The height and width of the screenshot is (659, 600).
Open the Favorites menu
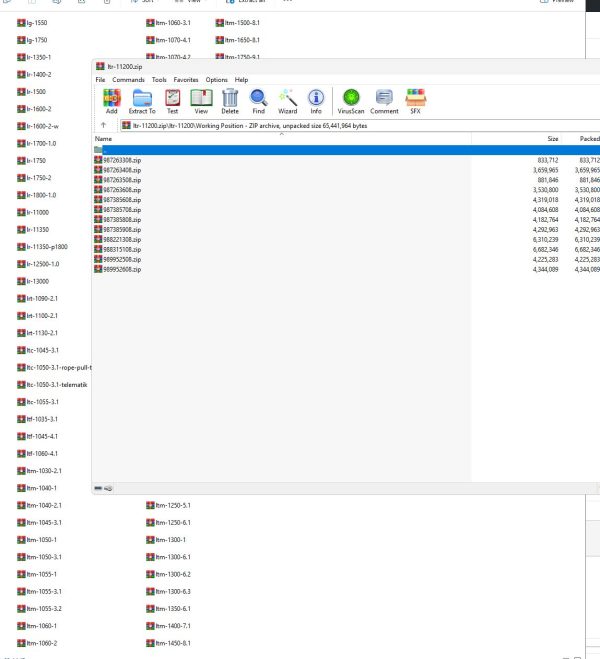tap(186, 79)
